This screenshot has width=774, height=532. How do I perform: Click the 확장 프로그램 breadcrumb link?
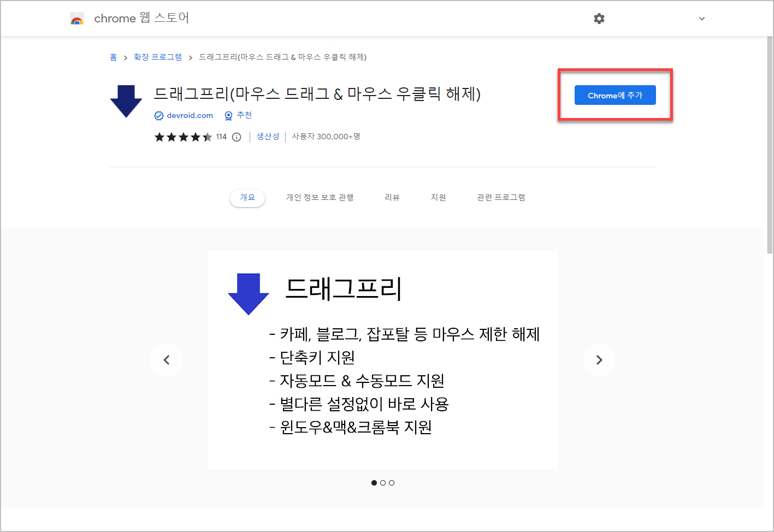(x=157, y=57)
